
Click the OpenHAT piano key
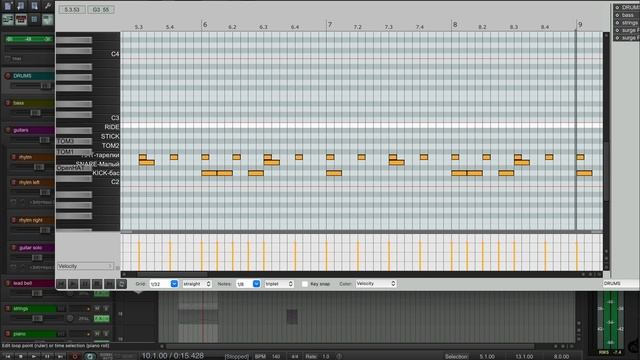pos(73,168)
